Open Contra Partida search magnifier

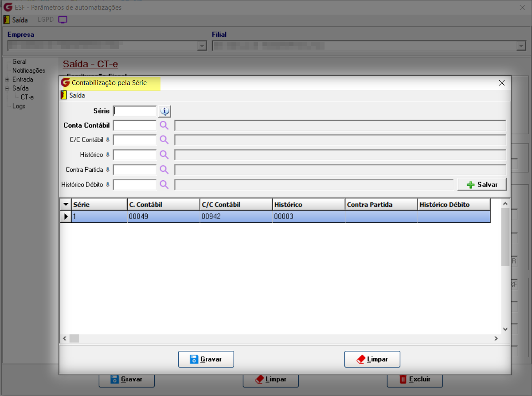click(x=164, y=170)
